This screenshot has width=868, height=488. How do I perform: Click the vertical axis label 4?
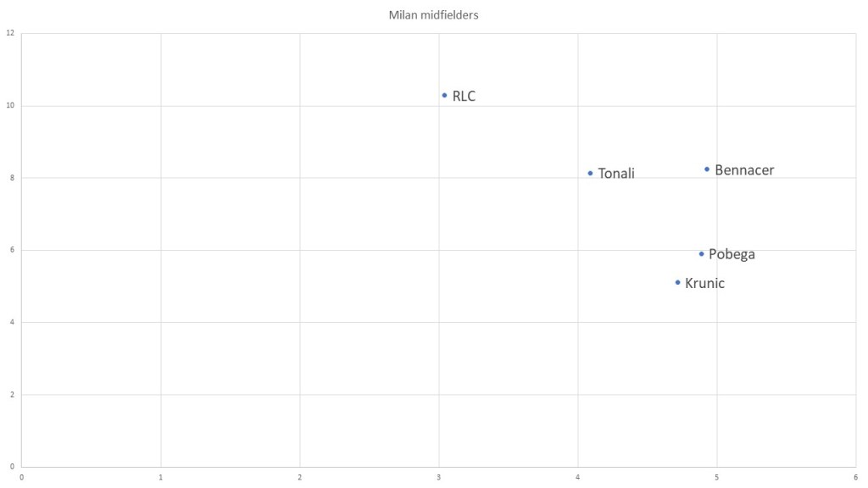12,323
